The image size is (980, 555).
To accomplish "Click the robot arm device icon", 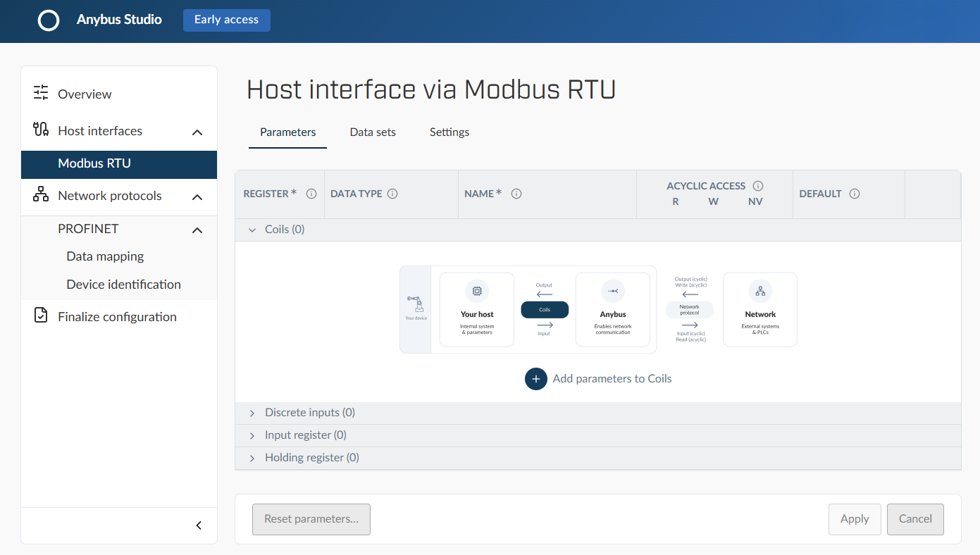I will pos(415,305).
